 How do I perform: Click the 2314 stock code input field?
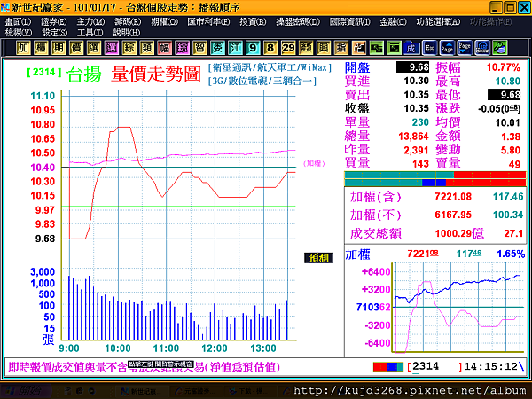pyautogui.click(x=435, y=366)
